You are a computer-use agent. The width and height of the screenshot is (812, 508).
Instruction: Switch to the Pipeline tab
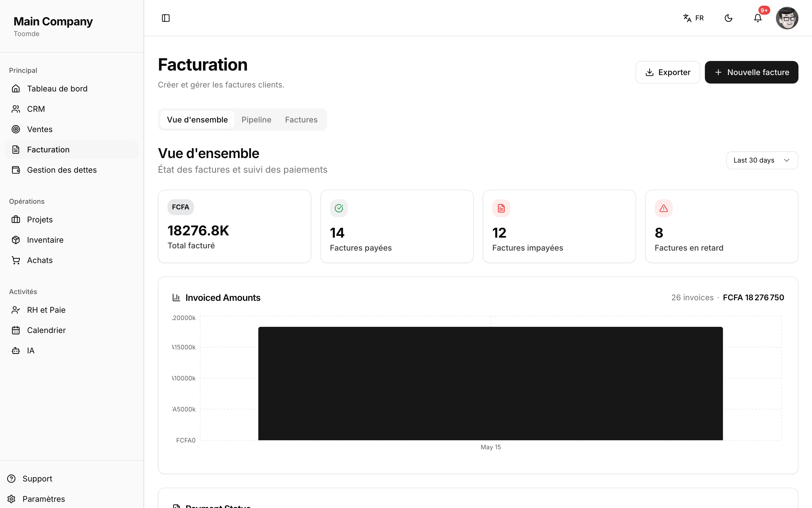pos(256,120)
